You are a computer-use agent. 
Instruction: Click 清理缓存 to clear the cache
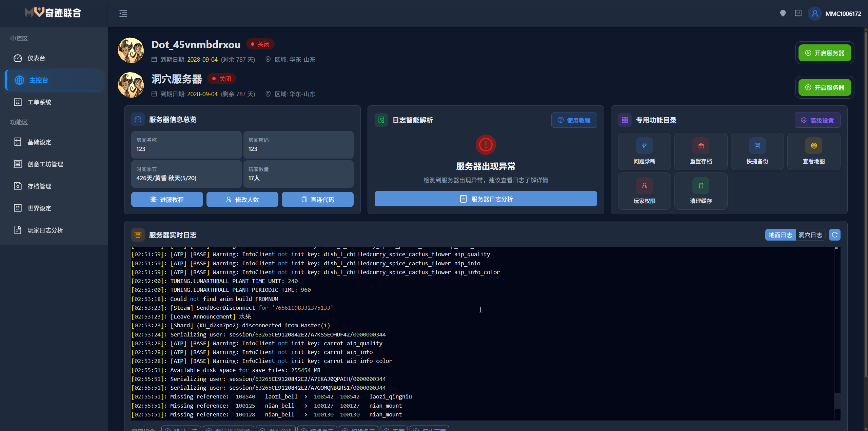tap(701, 191)
